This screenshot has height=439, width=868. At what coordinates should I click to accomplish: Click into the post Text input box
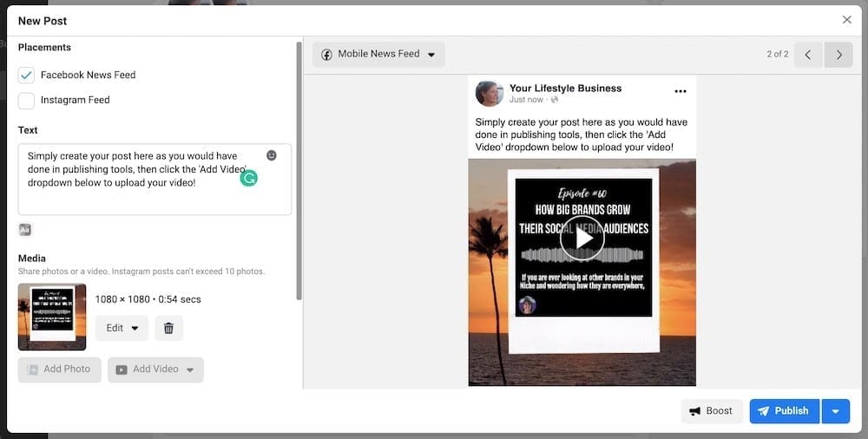[155, 180]
